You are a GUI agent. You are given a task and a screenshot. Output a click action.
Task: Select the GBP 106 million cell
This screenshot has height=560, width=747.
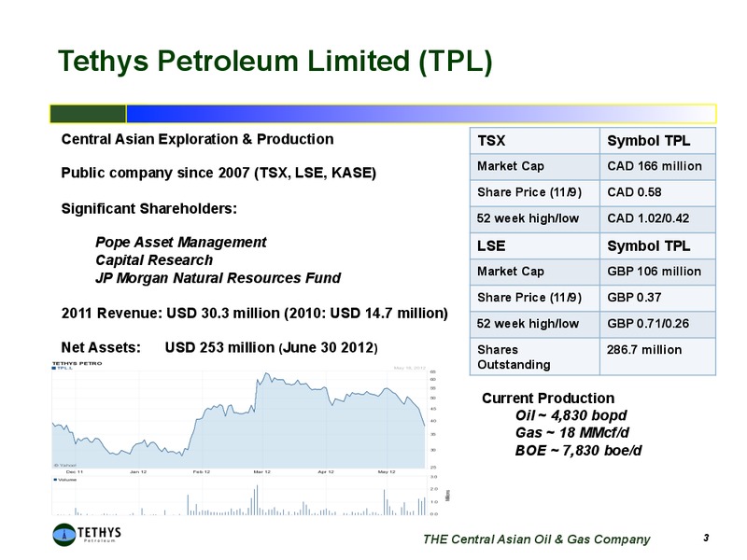click(657, 272)
